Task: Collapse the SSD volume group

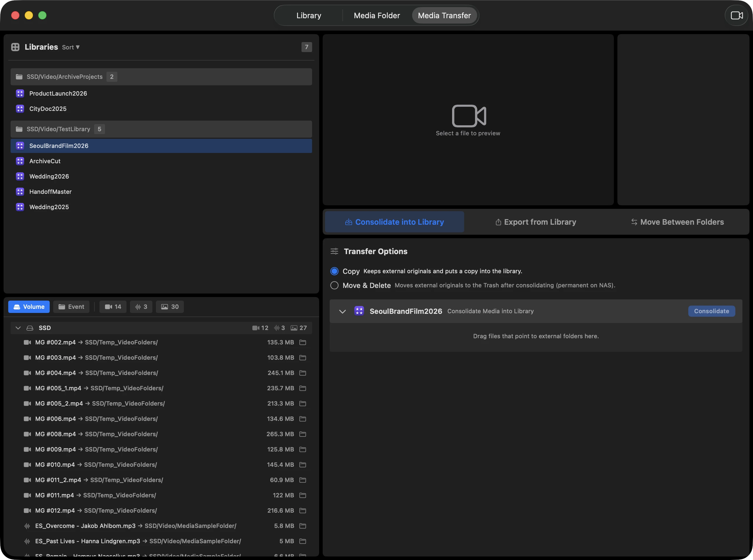Action: 18,328
